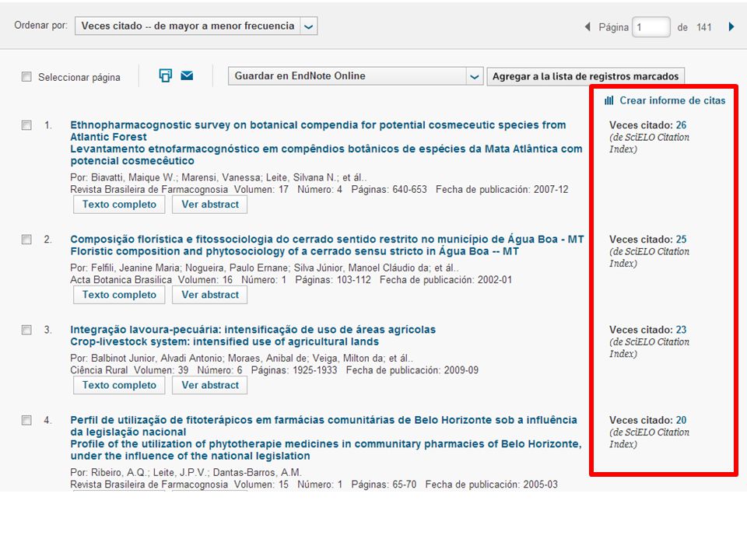This screenshot has height=560, width=747.
Task: Open Profile of the utilization of phytotherapie link
Action: [326, 450]
